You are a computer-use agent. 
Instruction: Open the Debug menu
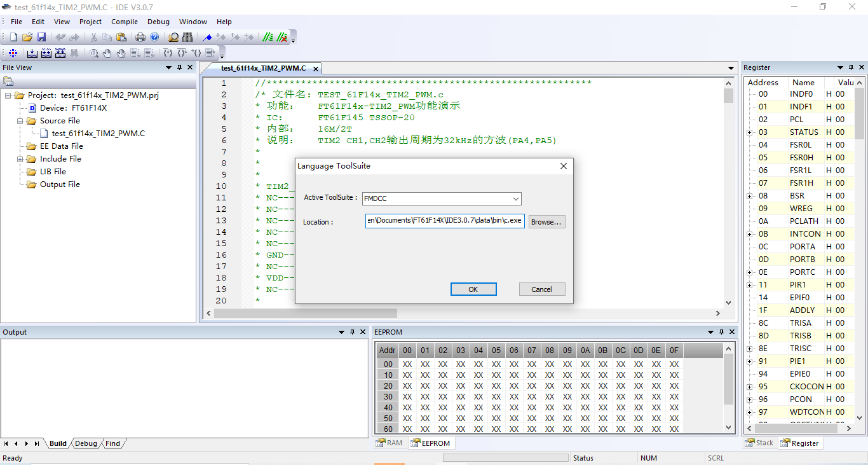pyautogui.click(x=158, y=22)
